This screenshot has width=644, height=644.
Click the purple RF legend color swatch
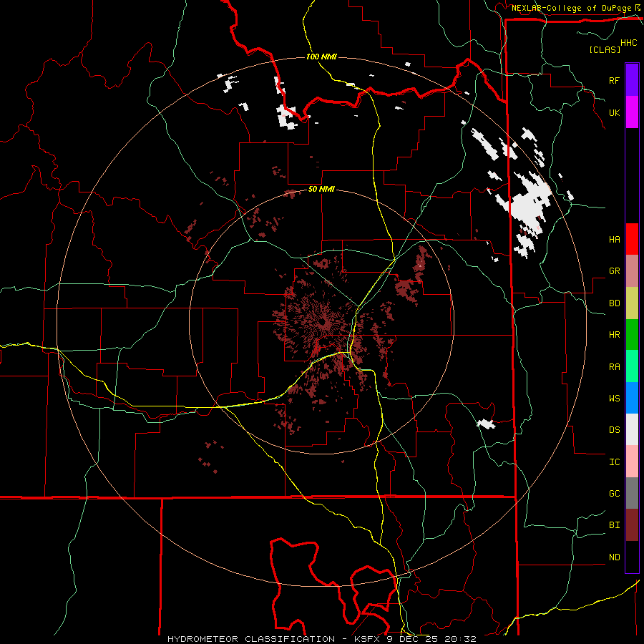632,80
